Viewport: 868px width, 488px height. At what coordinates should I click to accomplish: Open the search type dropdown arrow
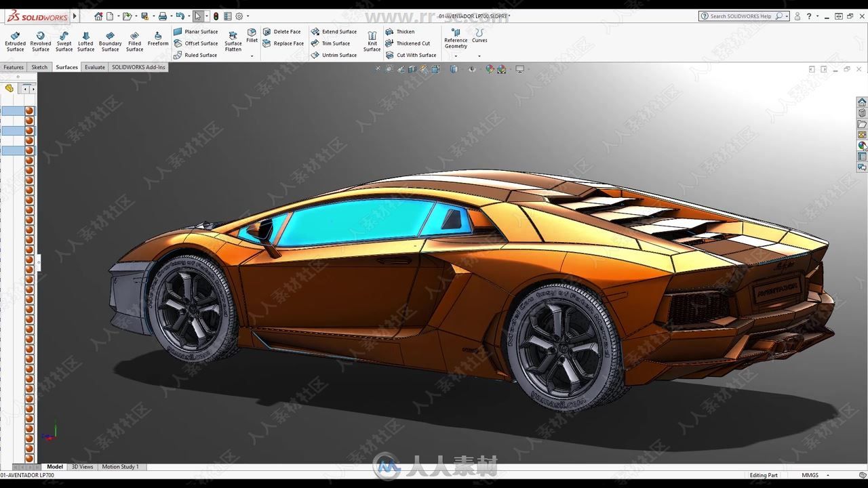point(787,16)
